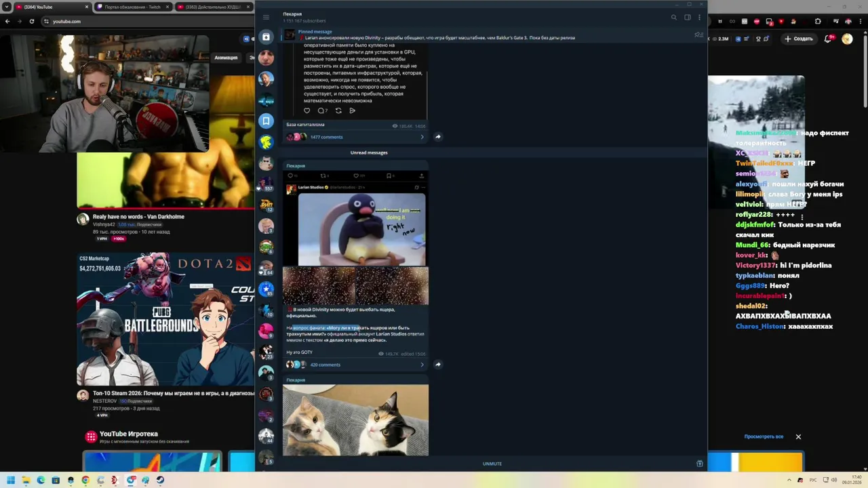Expand the 420 comments chevron arrow

[x=422, y=365]
